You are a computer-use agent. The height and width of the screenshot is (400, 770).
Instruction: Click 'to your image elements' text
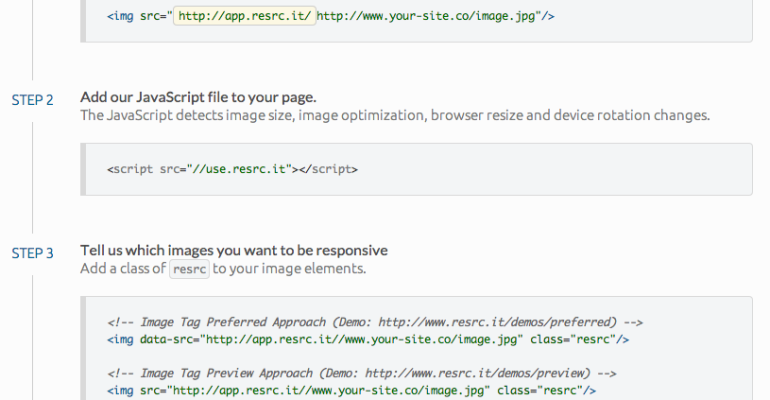(289, 268)
